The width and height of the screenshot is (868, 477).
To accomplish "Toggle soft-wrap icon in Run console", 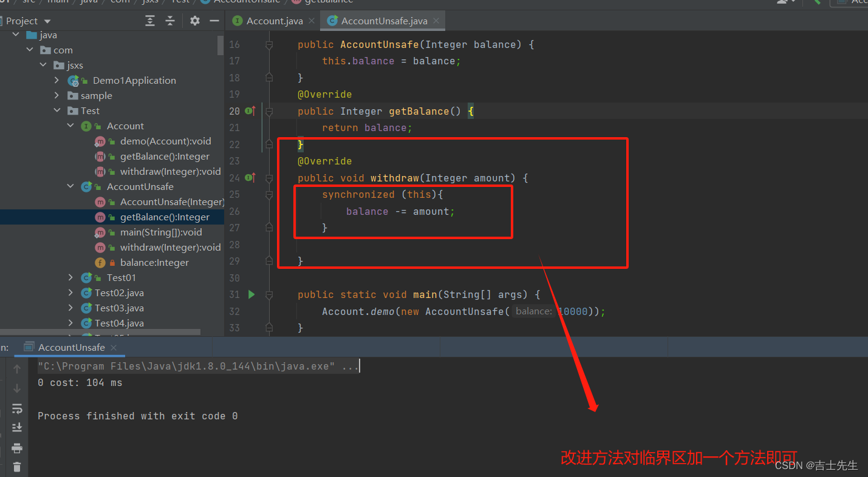I will [17, 408].
